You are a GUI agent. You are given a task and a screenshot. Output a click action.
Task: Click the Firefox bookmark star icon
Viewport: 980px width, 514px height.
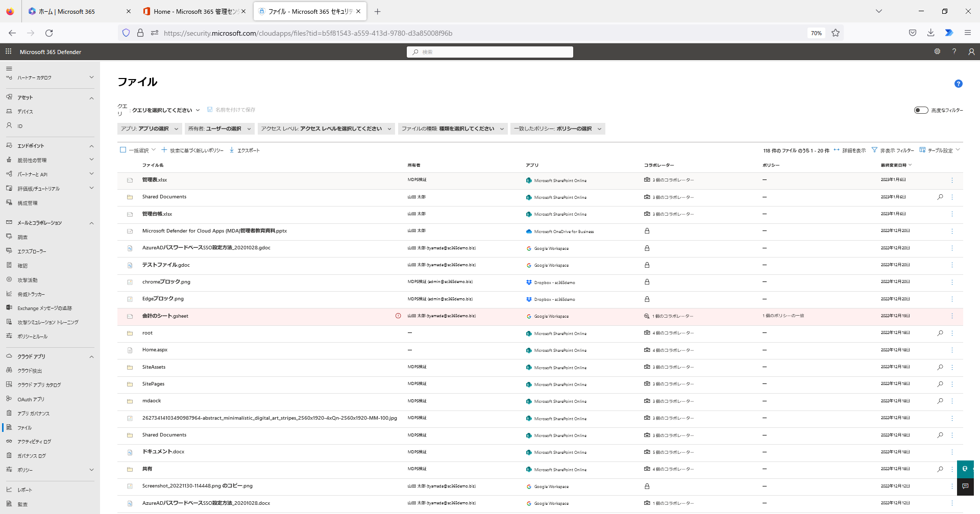(836, 33)
